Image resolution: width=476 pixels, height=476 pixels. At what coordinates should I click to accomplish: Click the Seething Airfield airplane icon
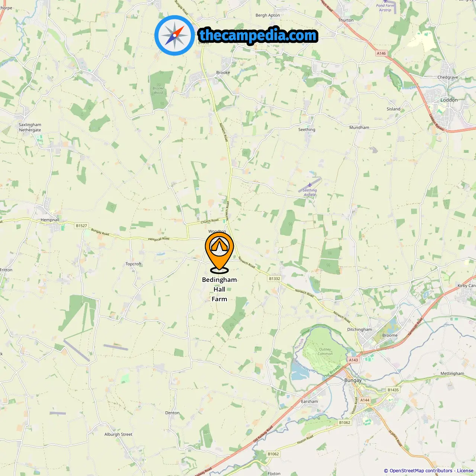pyautogui.click(x=309, y=185)
